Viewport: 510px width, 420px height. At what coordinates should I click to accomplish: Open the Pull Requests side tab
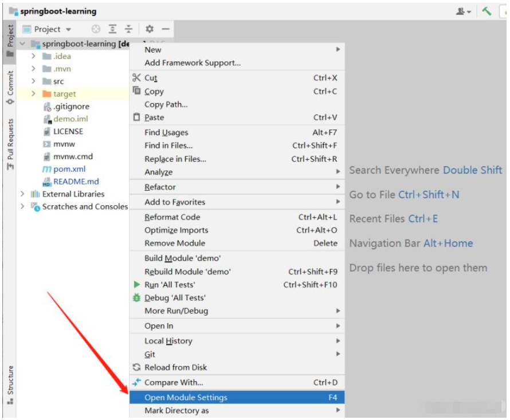coord(10,143)
